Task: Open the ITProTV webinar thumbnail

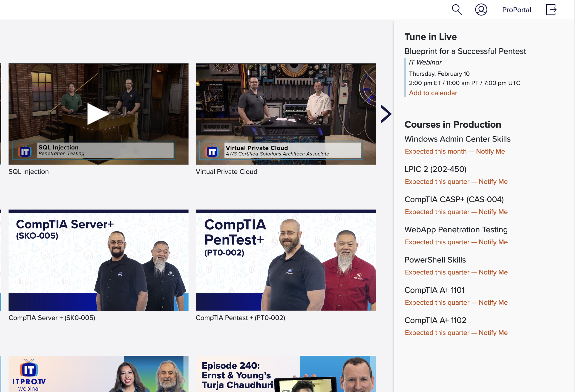Action: pos(98,374)
